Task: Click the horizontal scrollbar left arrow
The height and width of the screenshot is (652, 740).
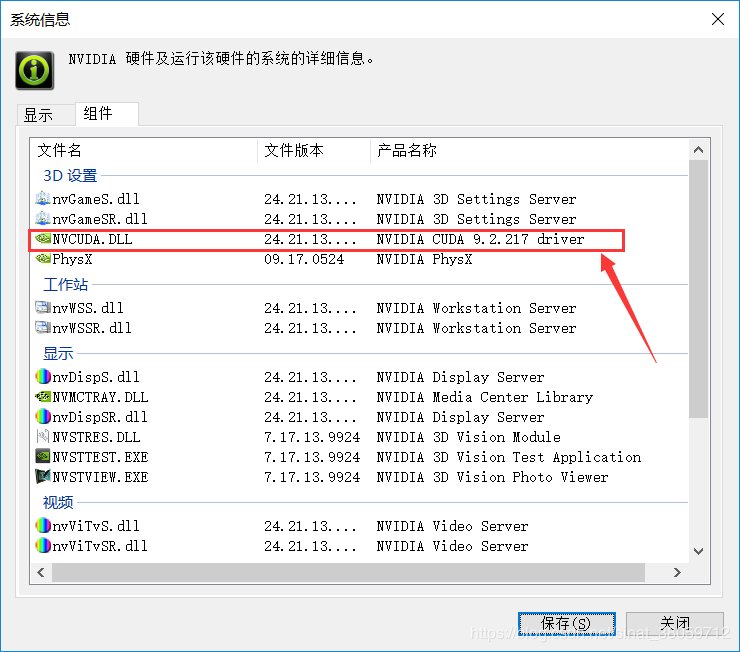Action: (x=41, y=572)
